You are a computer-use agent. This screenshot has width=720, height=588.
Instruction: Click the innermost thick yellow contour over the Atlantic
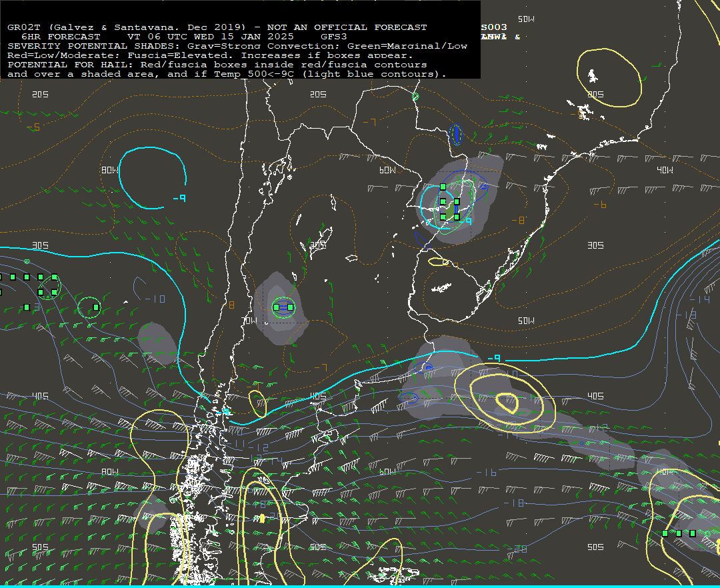507,403
